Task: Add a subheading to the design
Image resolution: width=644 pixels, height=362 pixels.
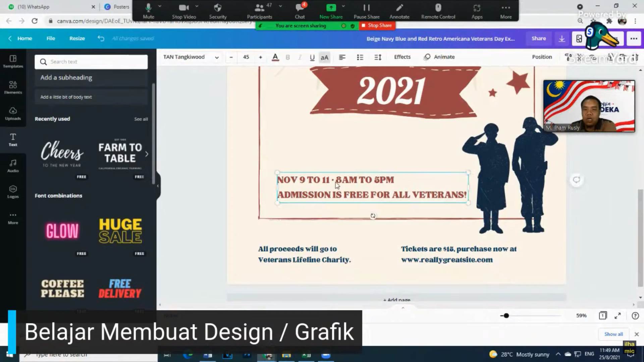Action: (91, 78)
